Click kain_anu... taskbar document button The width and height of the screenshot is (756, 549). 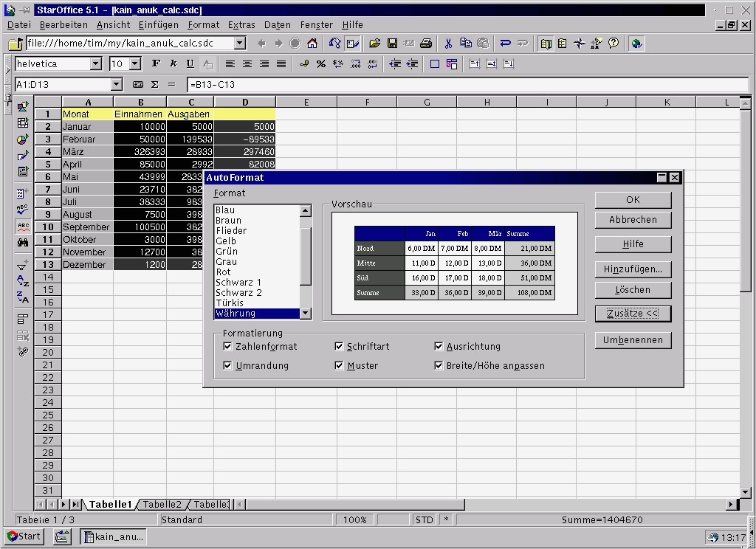tap(113, 536)
